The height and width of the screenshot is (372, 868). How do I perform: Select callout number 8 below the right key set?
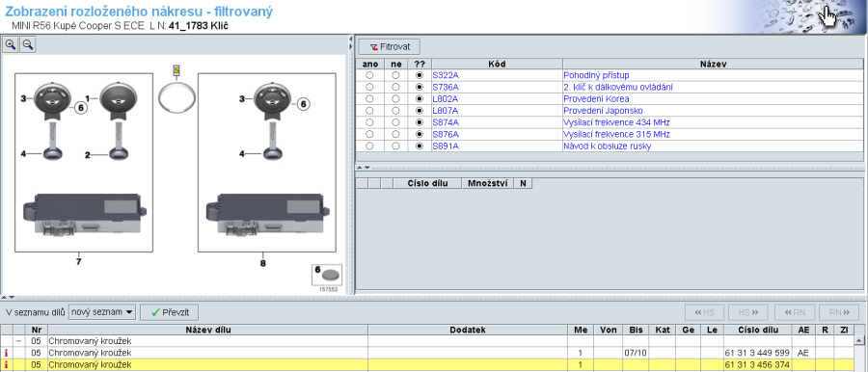pyautogui.click(x=263, y=263)
